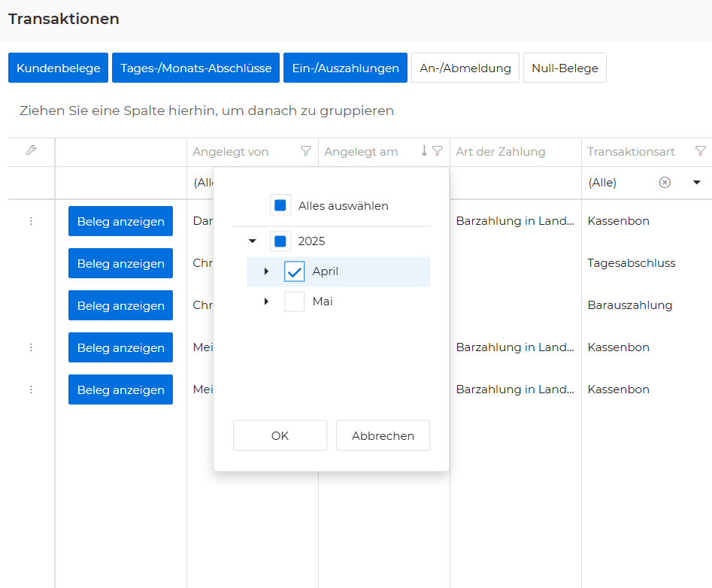The image size is (712, 588).
Task: Open filter icon on Angelegt am column
Action: point(438,150)
